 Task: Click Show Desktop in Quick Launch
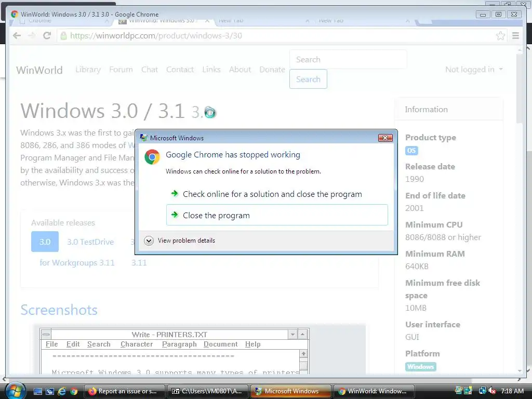tap(37, 391)
